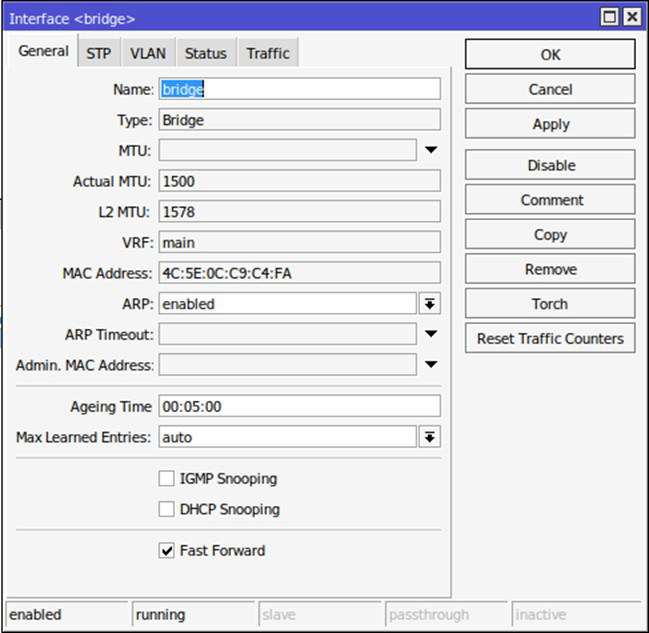Uncheck the Fast Forward option
649x633 pixels.
pos(167,550)
